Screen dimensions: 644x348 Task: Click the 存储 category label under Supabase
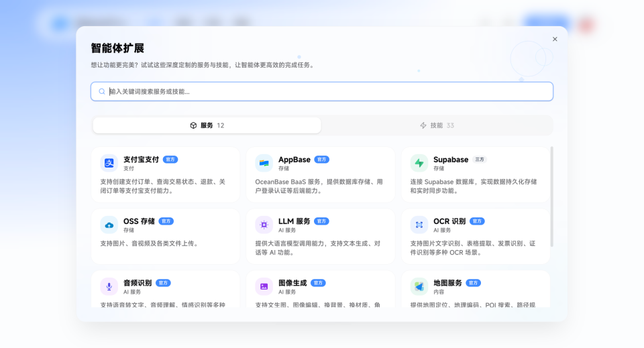pyautogui.click(x=439, y=169)
